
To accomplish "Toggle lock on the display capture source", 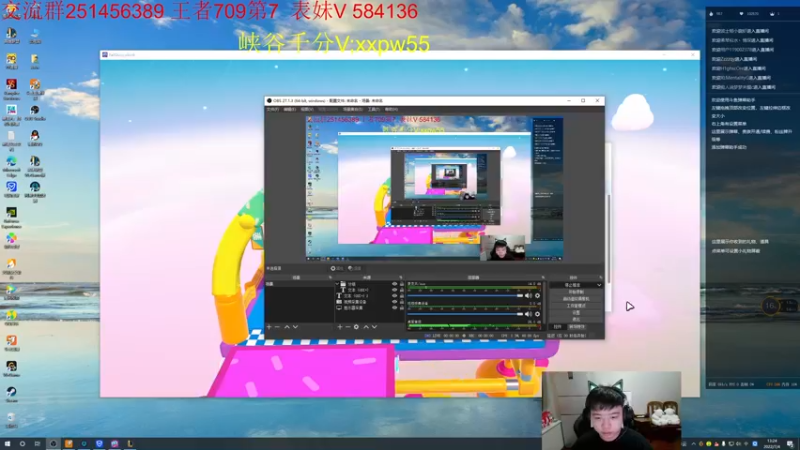I will pyautogui.click(x=402, y=308).
